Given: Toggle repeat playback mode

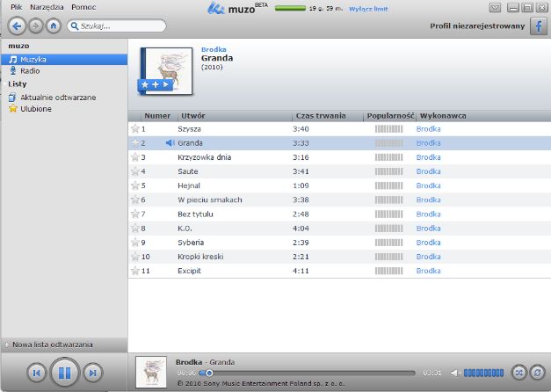Looking at the screenshot, I should pyautogui.click(x=537, y=373).
